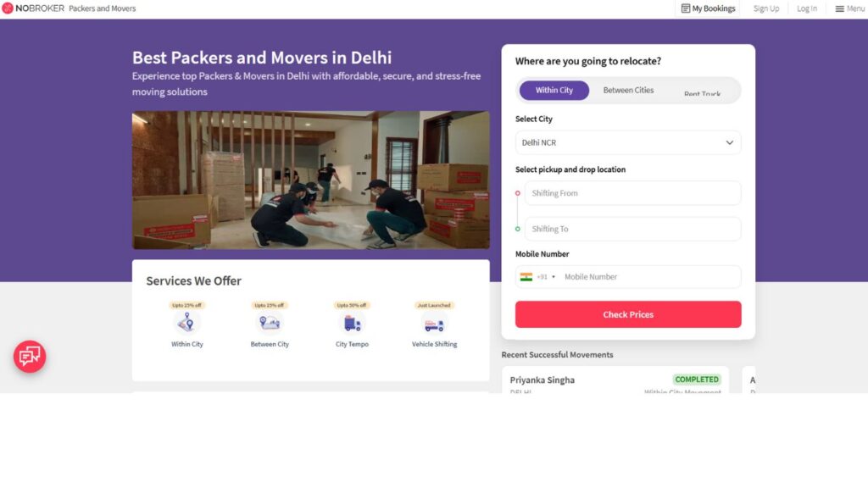This screenshot has height=488, width=868.
Task: Select the Rent Truck tab
Action: (702, 92)
